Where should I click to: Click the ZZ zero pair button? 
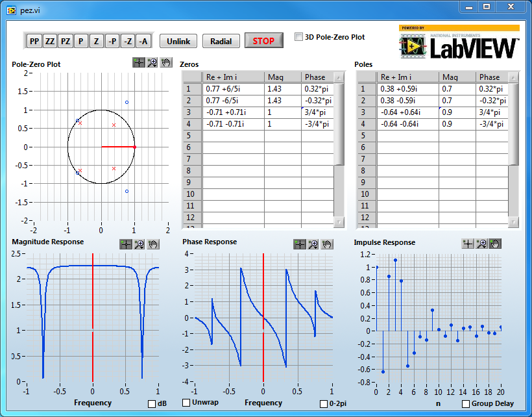tap(50, 41)
